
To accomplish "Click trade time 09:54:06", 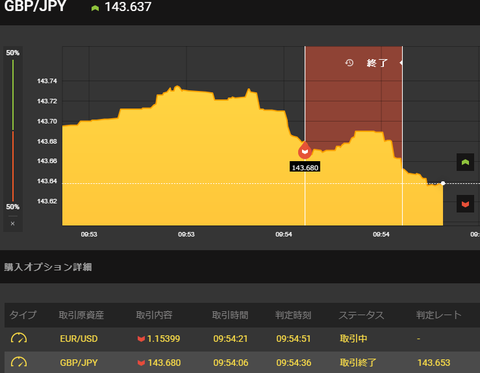I will point(231,363).
